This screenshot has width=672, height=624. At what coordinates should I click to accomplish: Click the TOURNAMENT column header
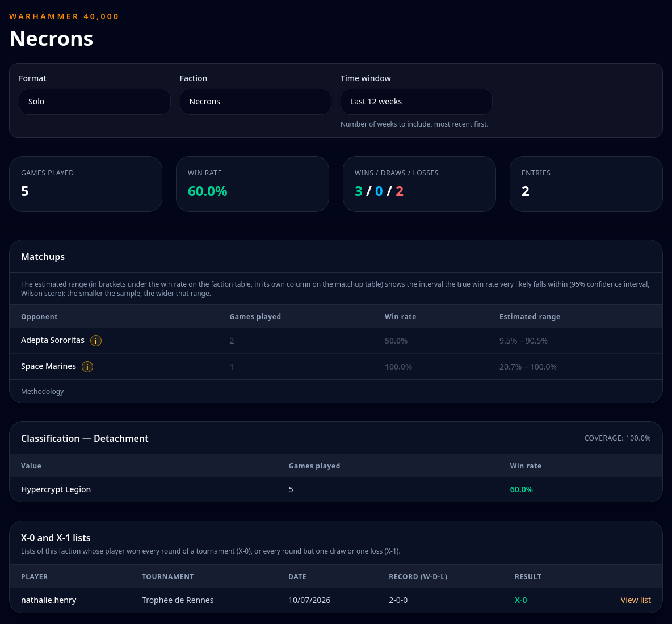tap(167, 576)
